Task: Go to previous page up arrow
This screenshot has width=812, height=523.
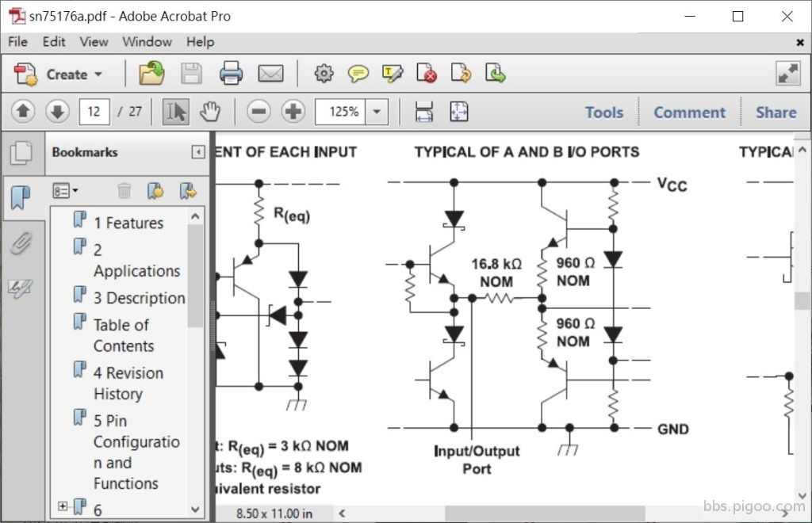Action: point(23,111)
